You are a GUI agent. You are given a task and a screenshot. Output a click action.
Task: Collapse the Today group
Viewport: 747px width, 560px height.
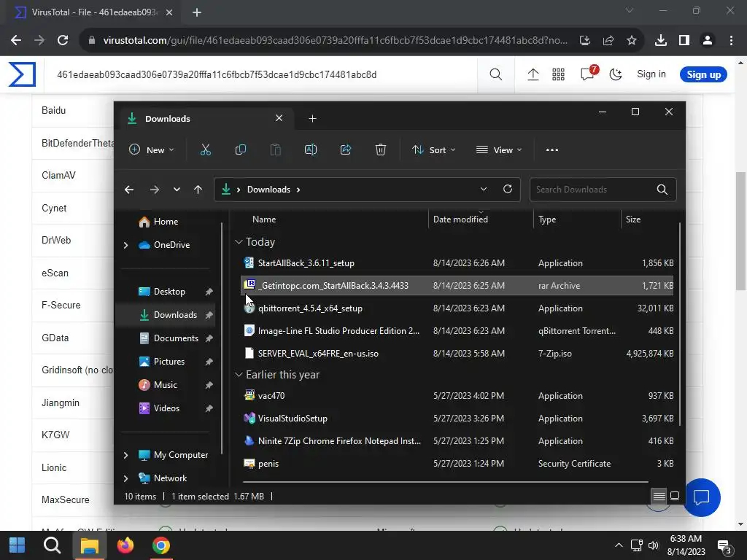click(x=239, y=242)
